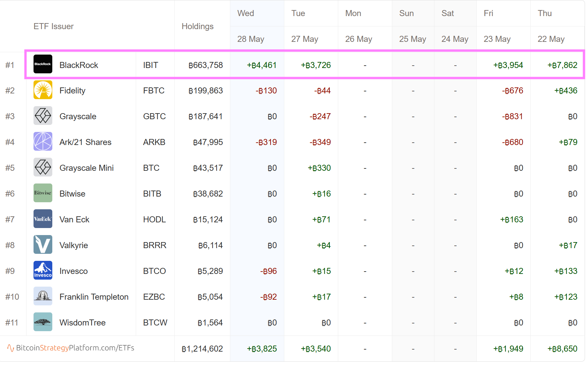The width and height of the screenshot is (588, 368).
Task: Click the Bitwise logo icon
Action: pos(43,193)
